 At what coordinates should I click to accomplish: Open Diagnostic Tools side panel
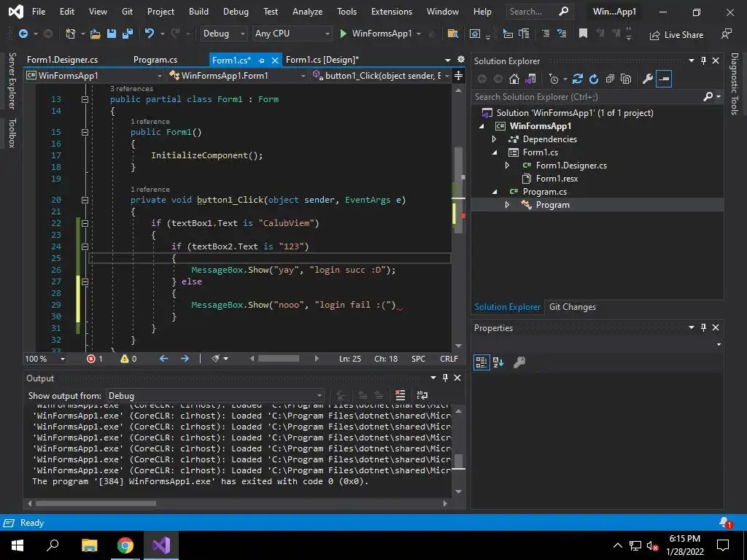coord(735,84)
